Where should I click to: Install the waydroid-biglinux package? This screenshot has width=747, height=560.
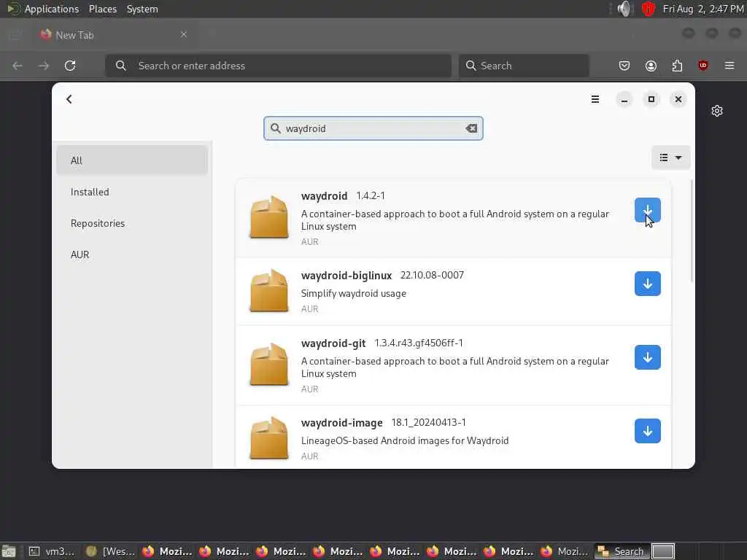coord(648,284)
